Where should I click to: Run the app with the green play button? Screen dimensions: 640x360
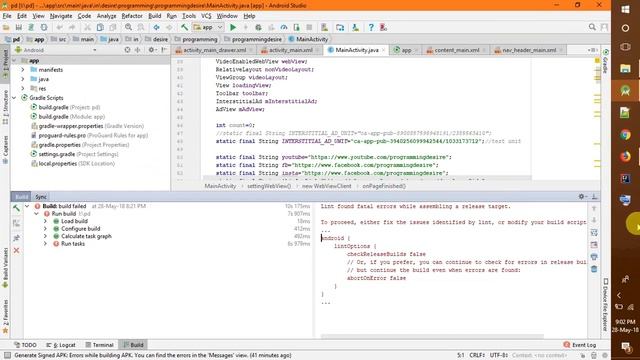click(233, 27)
